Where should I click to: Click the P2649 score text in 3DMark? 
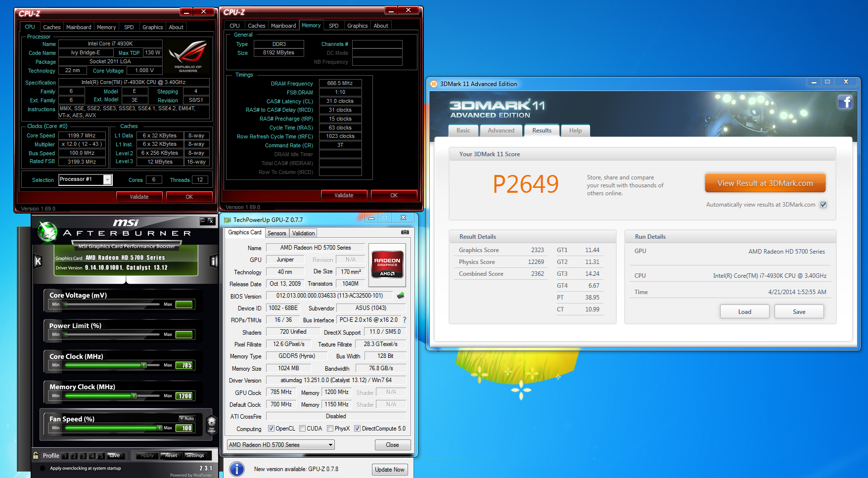526,184
